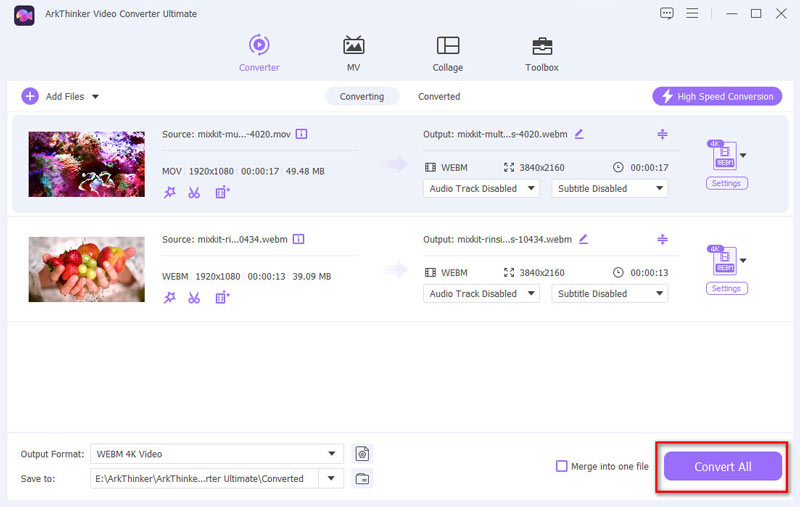Open the output folder icon
800x507 pixels.
(x=362, y=478)
